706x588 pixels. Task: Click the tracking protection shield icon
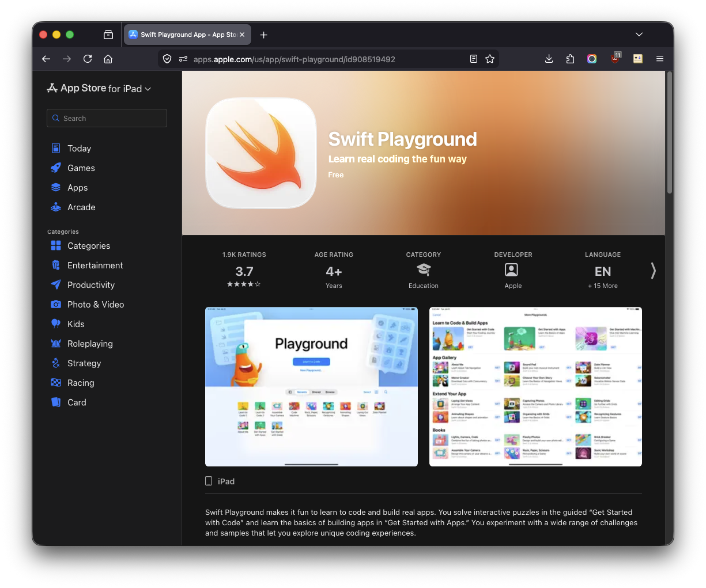coord(167,59)
